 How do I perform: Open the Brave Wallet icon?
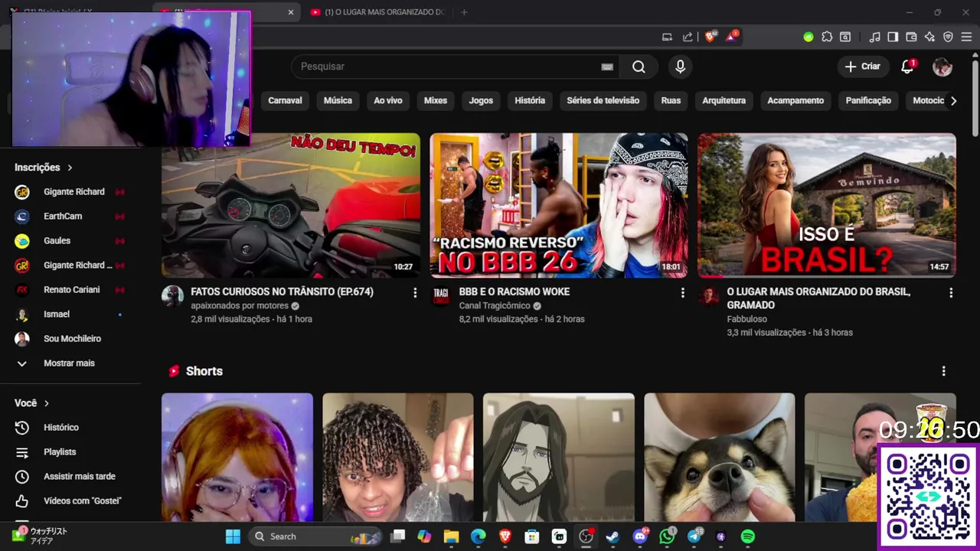(911, 37)
